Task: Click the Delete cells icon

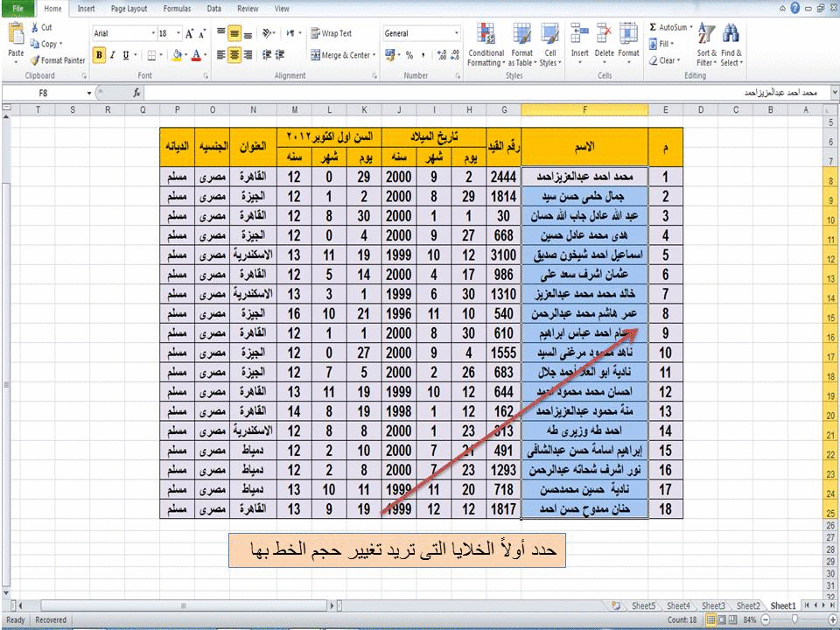Action: point(605,34)
